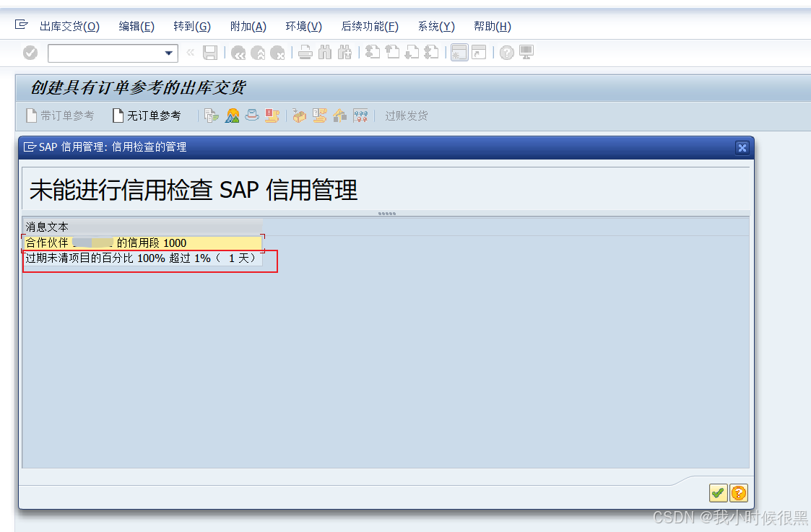Click 过账发货 on the application toolbar
The width and height of the screenshot is (811, 532).
(406, 115)
